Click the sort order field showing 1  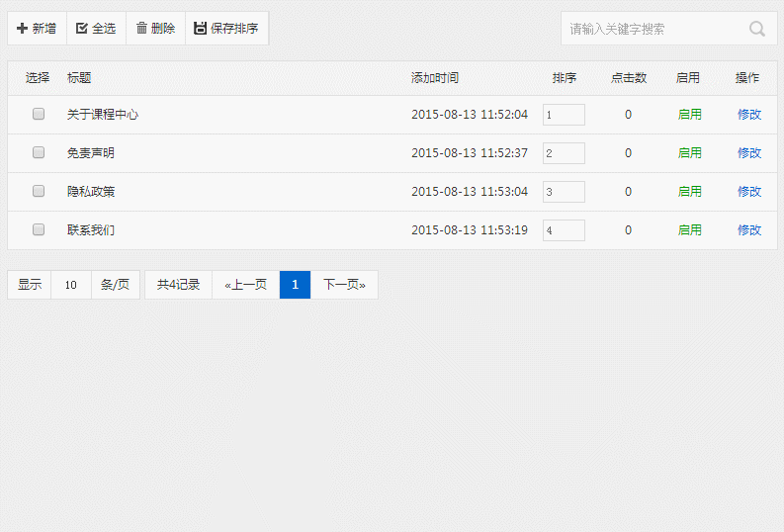(x=564, y=115)
